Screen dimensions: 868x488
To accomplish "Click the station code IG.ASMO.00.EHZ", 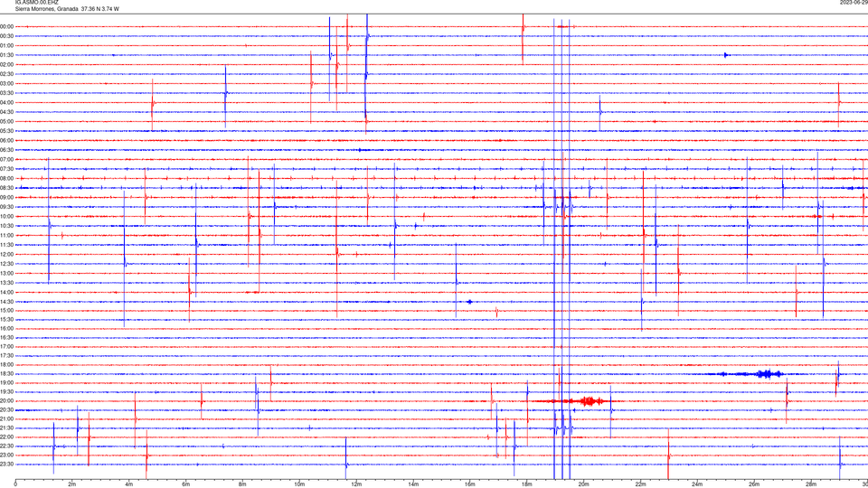I will (x=36, y=2).
